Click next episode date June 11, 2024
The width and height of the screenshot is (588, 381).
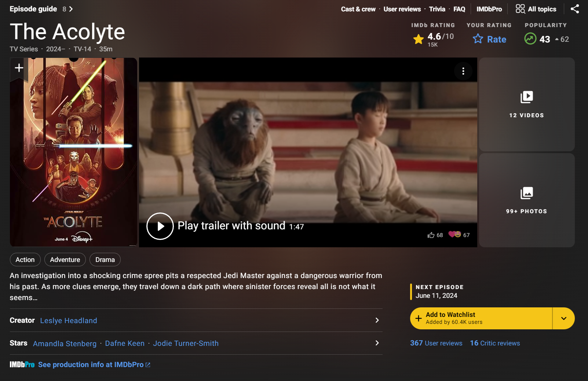point(437,296)
